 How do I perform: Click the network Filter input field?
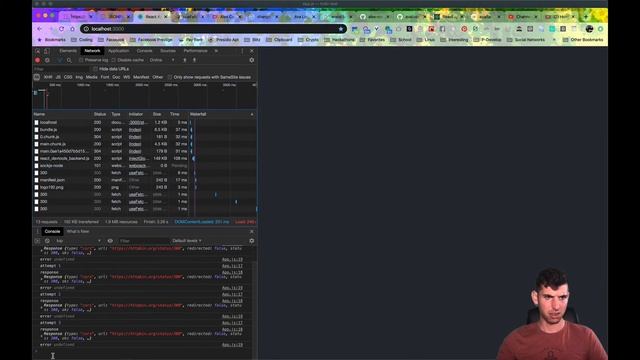(x=61, y=69)
